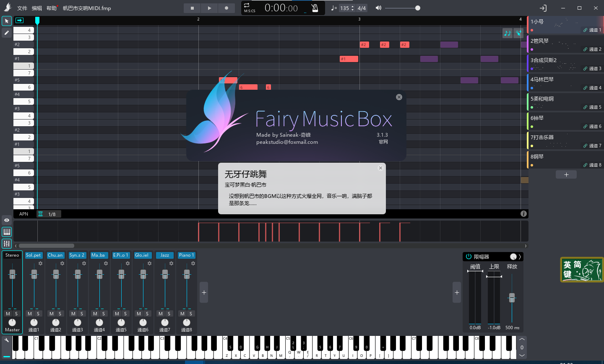Viewport: 604px width, 364px height.
Task: Open settings gear for 通道1 mixer strip
Action: click(x=40, y=263)
